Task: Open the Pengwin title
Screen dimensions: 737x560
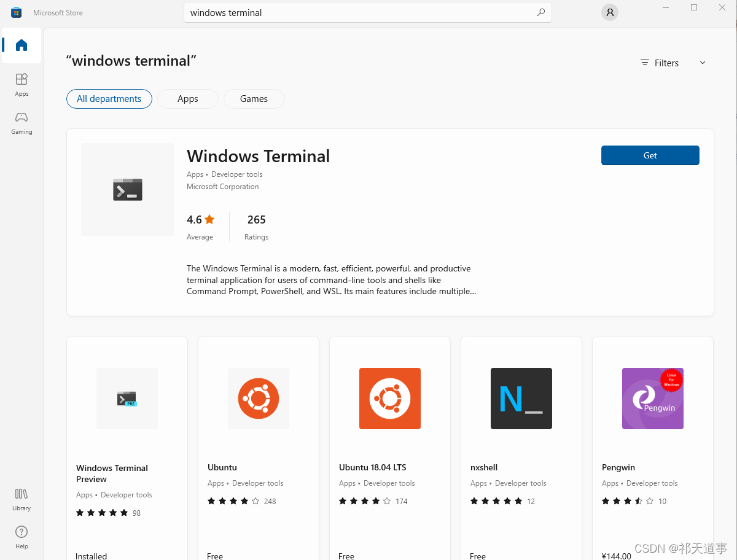Action: (x=618, y=467)
